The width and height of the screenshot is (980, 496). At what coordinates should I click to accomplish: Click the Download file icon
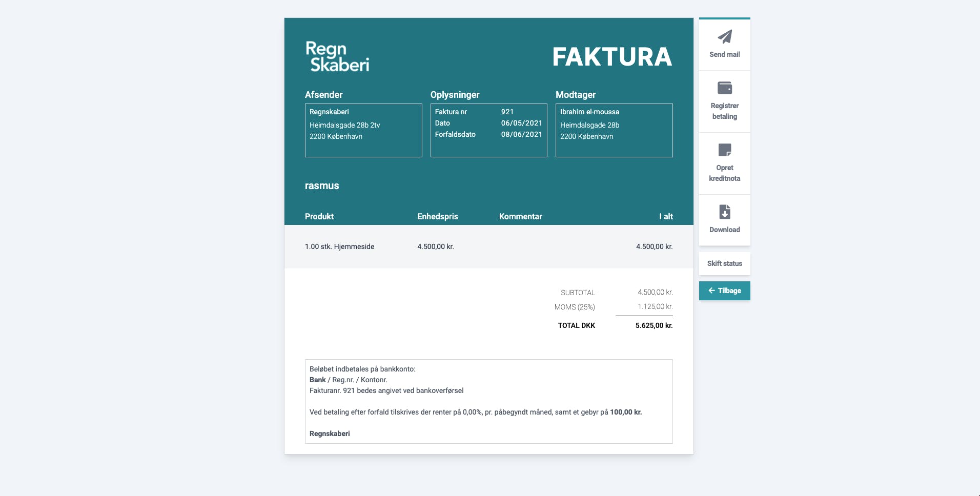724,212
